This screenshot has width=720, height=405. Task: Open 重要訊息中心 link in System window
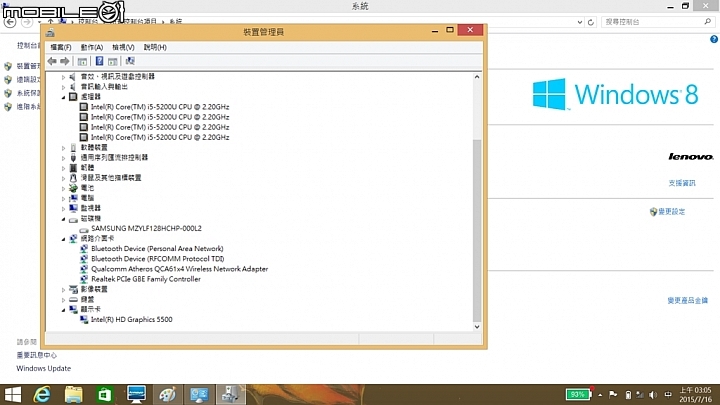pyautogui.click(x=37, y=355)
